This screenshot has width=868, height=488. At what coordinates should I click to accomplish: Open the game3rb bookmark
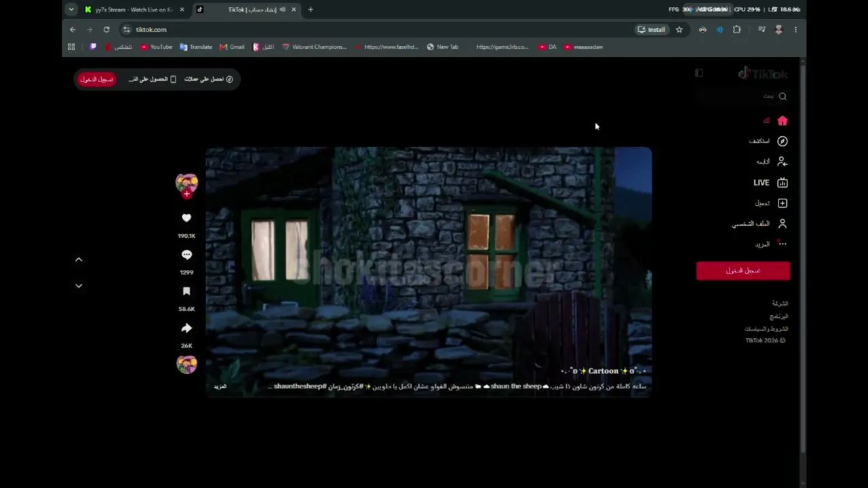pos(502,47)
